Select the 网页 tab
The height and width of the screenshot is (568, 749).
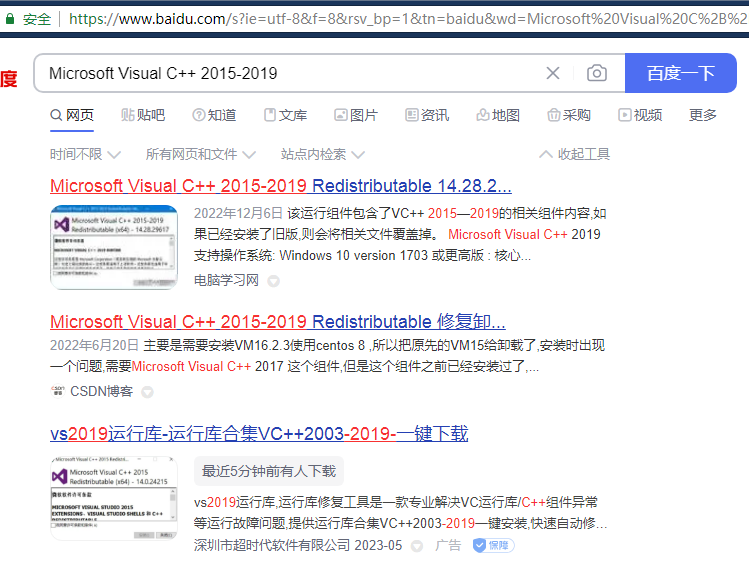(x=72, y=115)
